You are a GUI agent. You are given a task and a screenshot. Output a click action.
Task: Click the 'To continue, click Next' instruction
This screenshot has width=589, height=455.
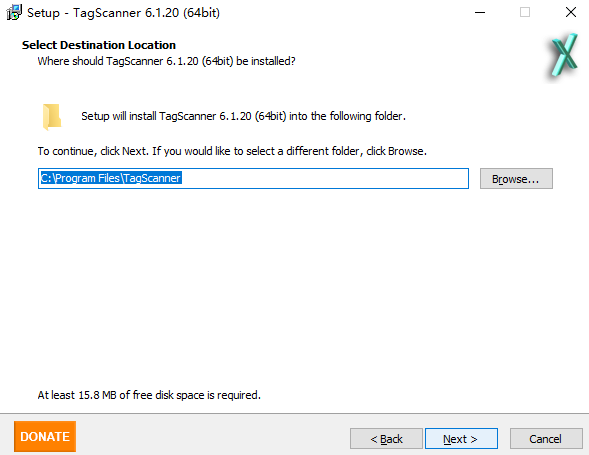tap(232, 151)
